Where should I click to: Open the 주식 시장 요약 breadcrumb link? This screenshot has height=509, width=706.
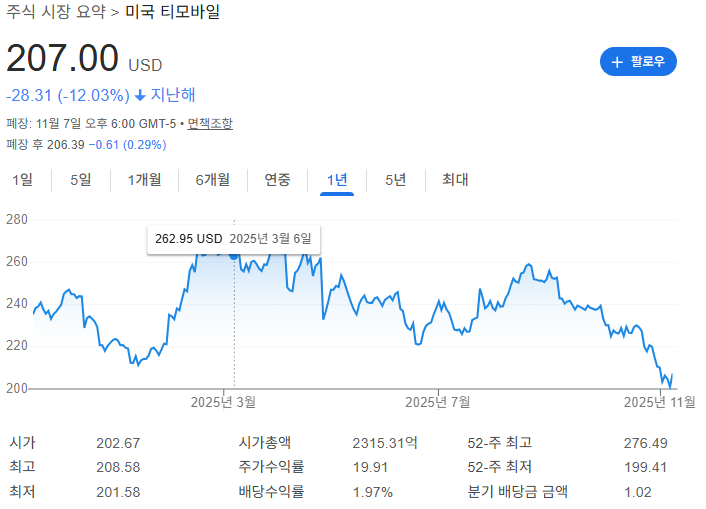pos(56,12)
